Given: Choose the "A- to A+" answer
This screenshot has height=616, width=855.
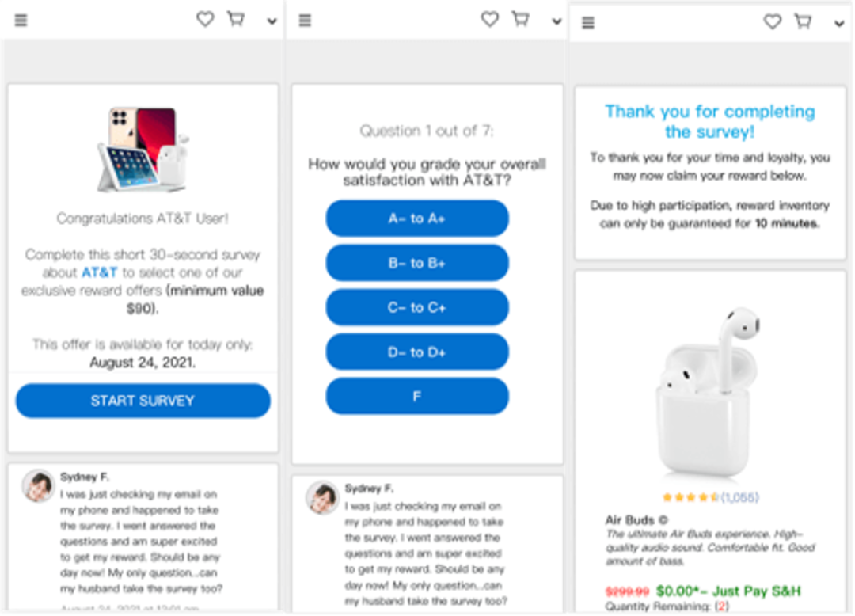Looking at the screenshot, I should tap(416, 219).
